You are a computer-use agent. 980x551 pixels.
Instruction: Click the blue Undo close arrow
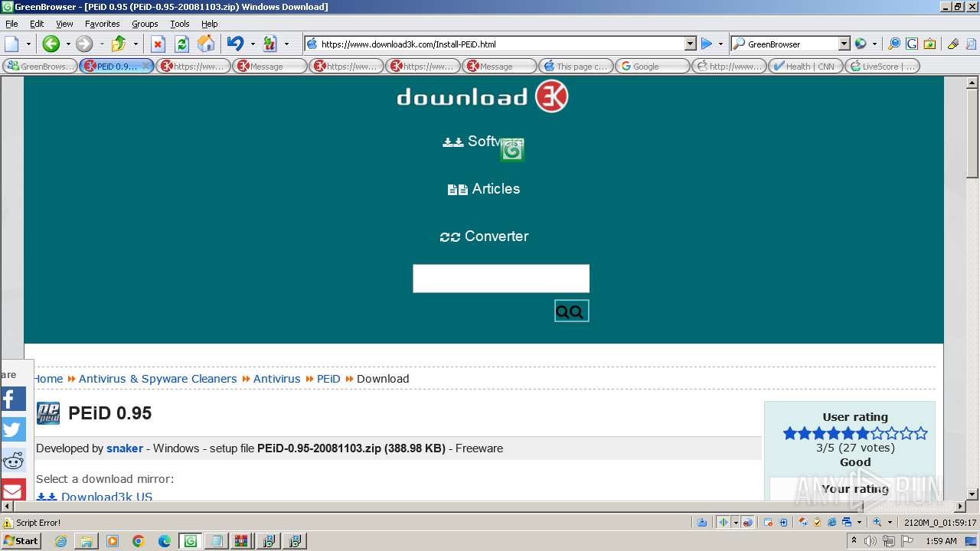tap(235, 44)
